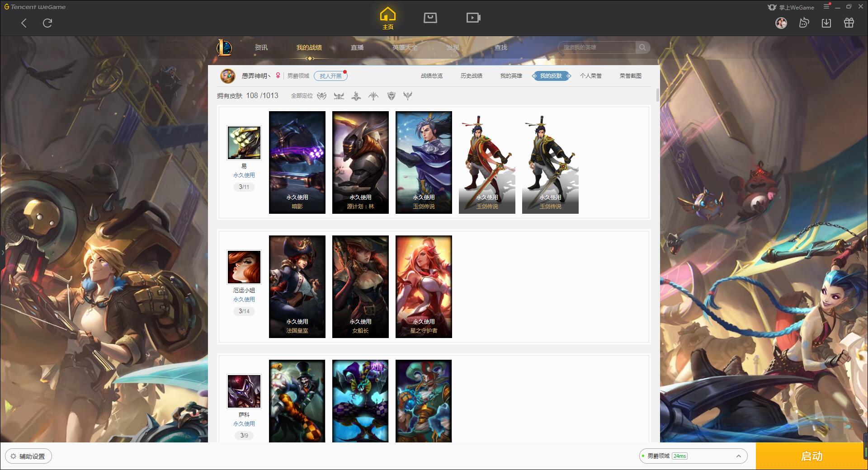Filter skins by first role icon after 全部定位

point(321,96)
